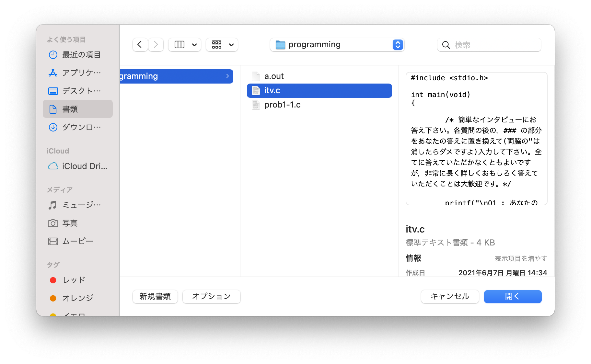Click the back navigation arrow
Image resolution: width=591 pixels, height=364 pixels.
click(x=140, y=45)
